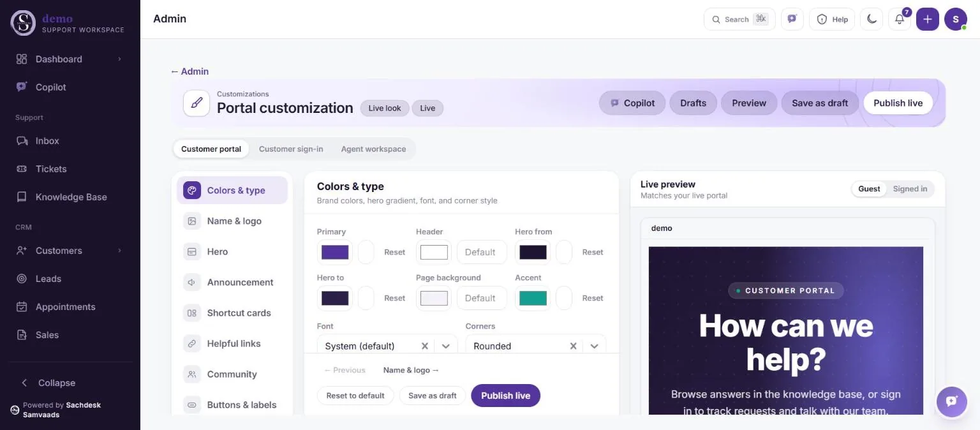
Task: Switch live preview to Guest
Action: coord(869,189)
